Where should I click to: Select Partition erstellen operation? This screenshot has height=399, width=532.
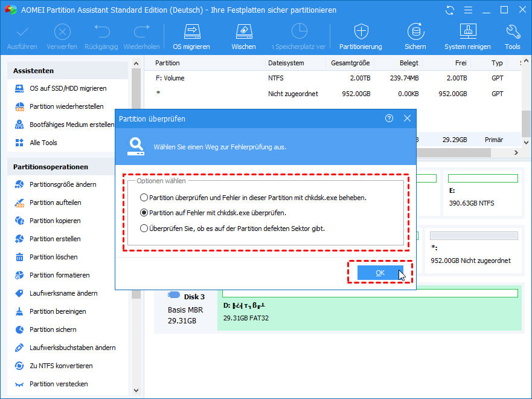click(x=48, y=239)
